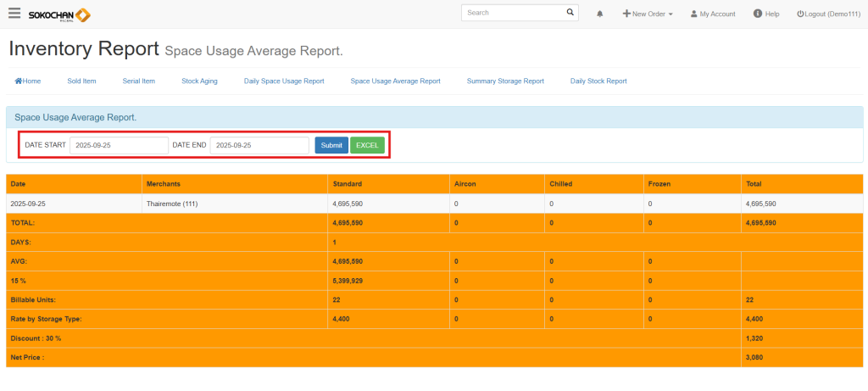The height and width of the screenshot is (391, 868).
Task: Click the DATE START input field
Action: pyautogui.click(x=119, y=146)
